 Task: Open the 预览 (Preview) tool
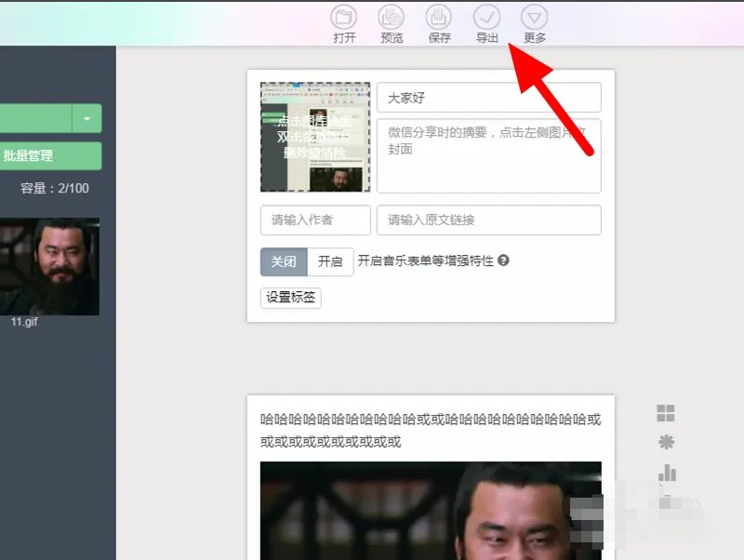click(392, 19)
